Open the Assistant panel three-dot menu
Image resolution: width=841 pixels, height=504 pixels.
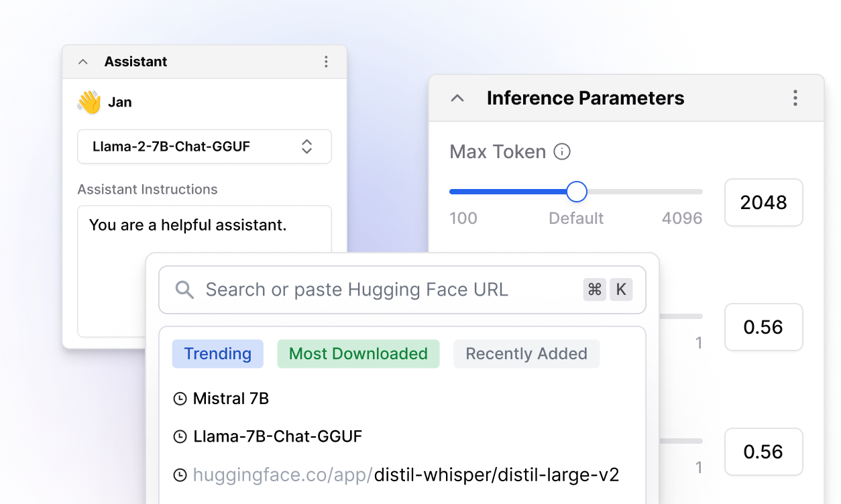[326, 62]
